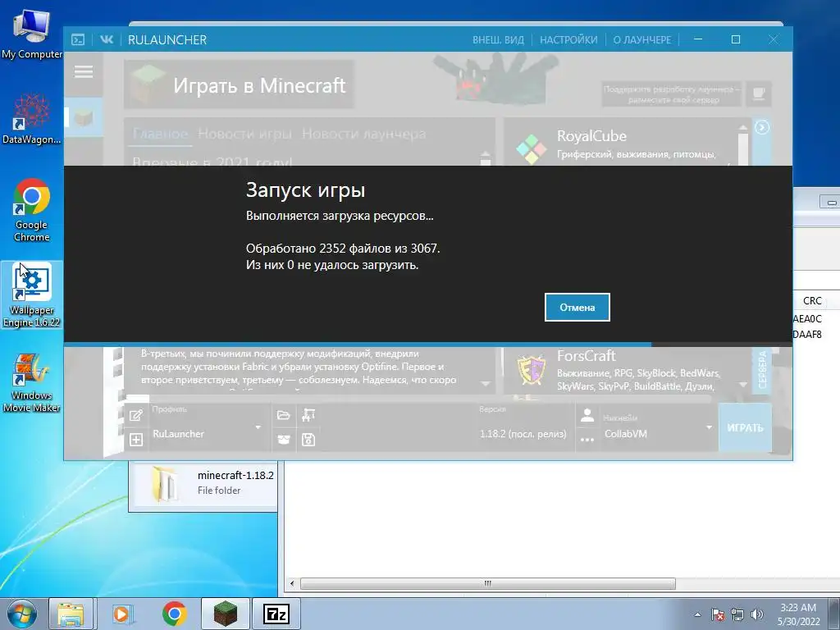Open the VK social link icon
Screen dimensions: 840x630
pyautogui.click(x=106, y=39)
